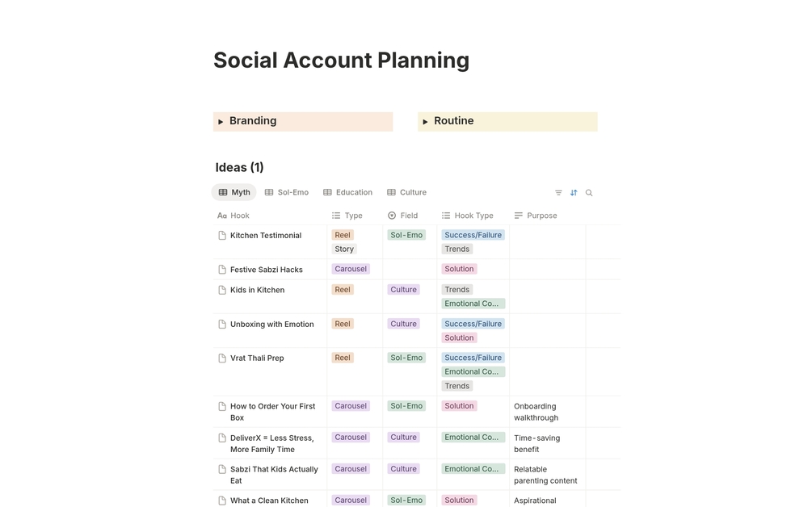Click page icon beside Kitchen Testimonial
The width and height of the screenshot is (812, 507).
coord(222,236)
